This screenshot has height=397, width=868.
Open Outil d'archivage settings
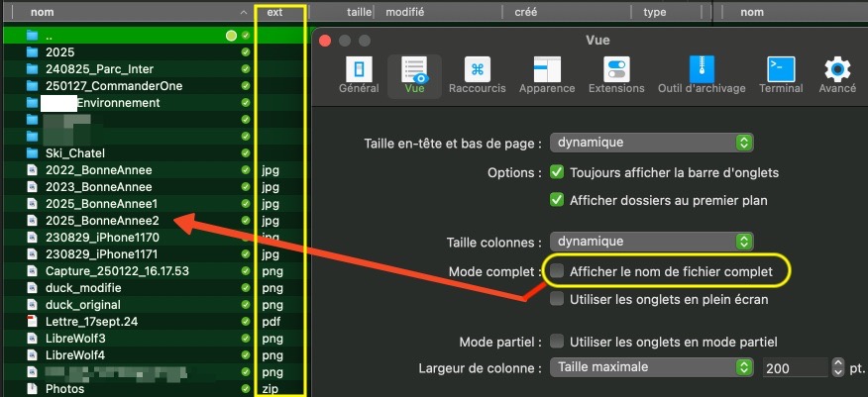pyautogui.click(x=702, y=74)
